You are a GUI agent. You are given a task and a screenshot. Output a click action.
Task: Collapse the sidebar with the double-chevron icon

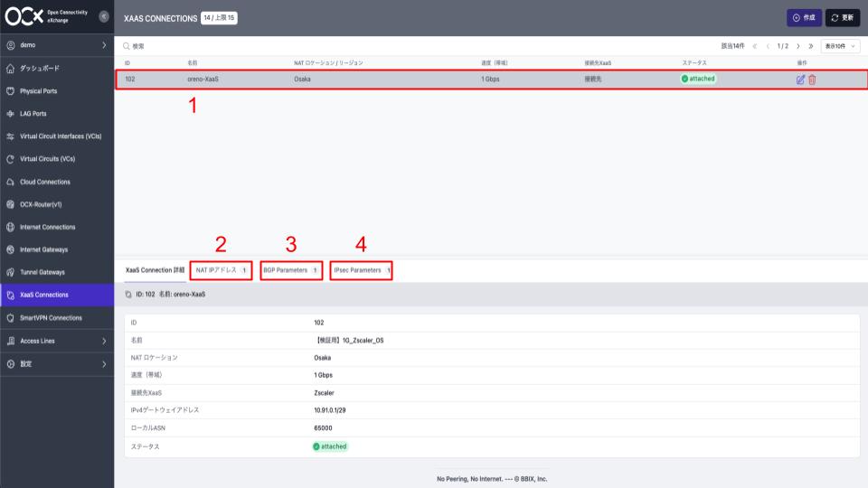[x=103, y=17]
